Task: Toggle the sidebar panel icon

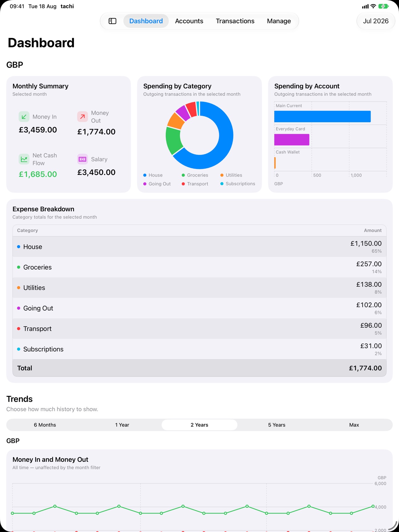Action: click(112, 21)
